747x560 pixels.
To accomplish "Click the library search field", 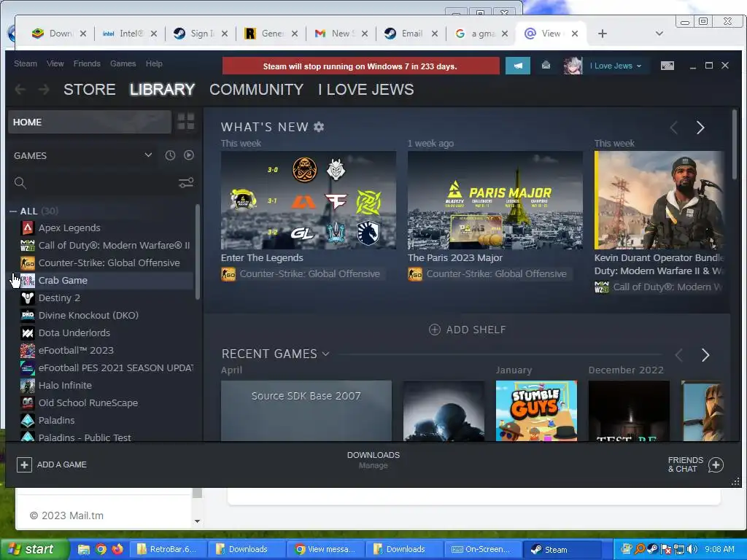I will (96, 183).
